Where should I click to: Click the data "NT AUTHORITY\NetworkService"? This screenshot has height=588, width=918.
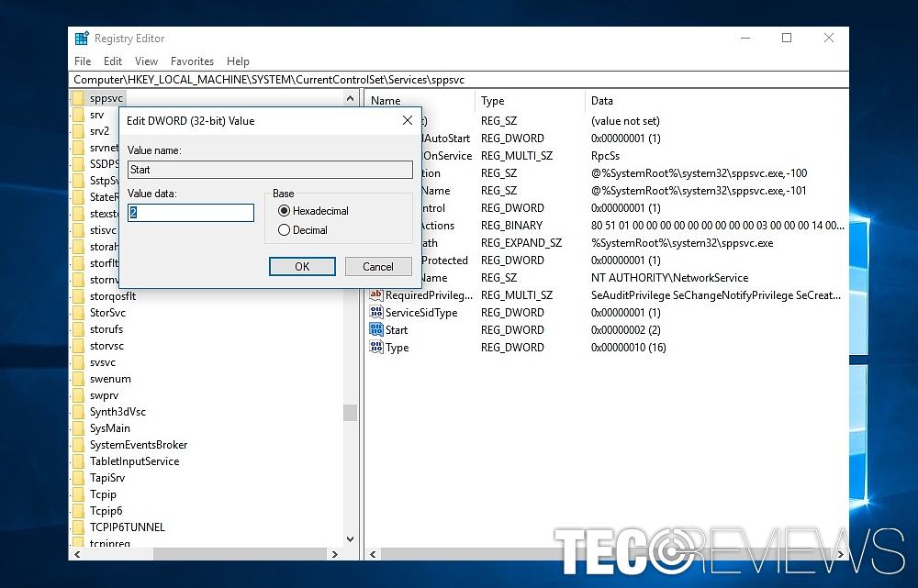pos(670,278)
